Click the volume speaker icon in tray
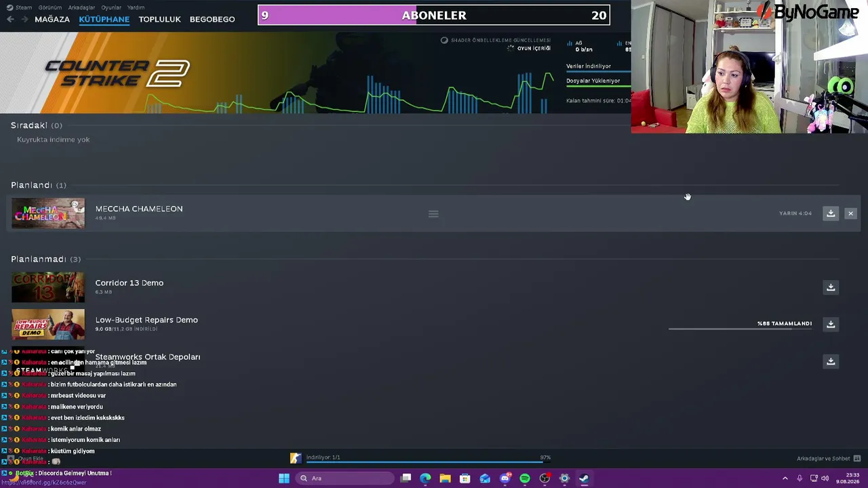The image size is (868, 488). tap(825, 479)
